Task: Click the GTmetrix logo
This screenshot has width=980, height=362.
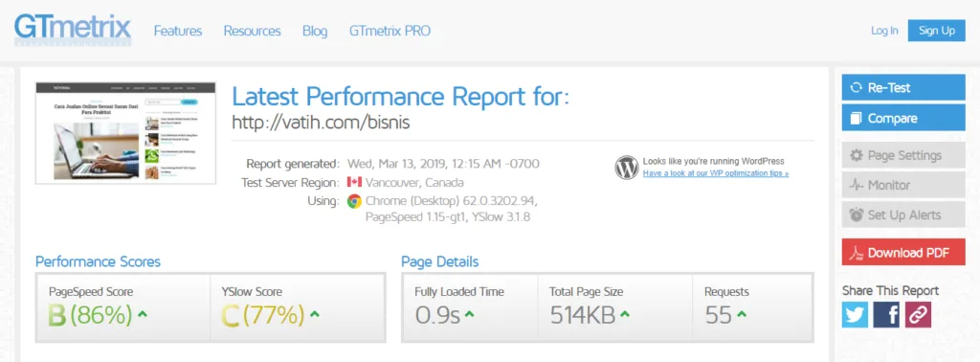Action: click(73, 30)
